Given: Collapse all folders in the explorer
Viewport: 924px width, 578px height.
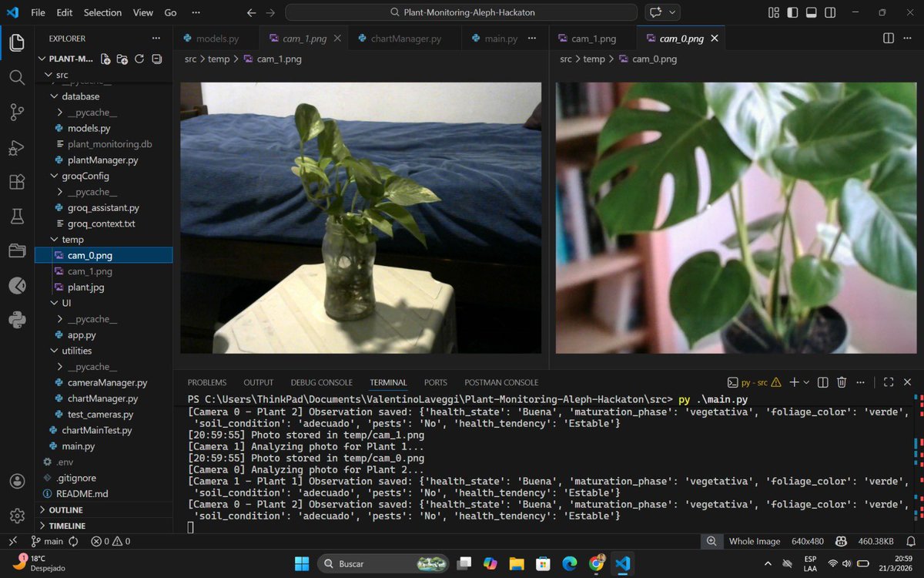Looking at the screenshot, I should (x=156, y=59).
